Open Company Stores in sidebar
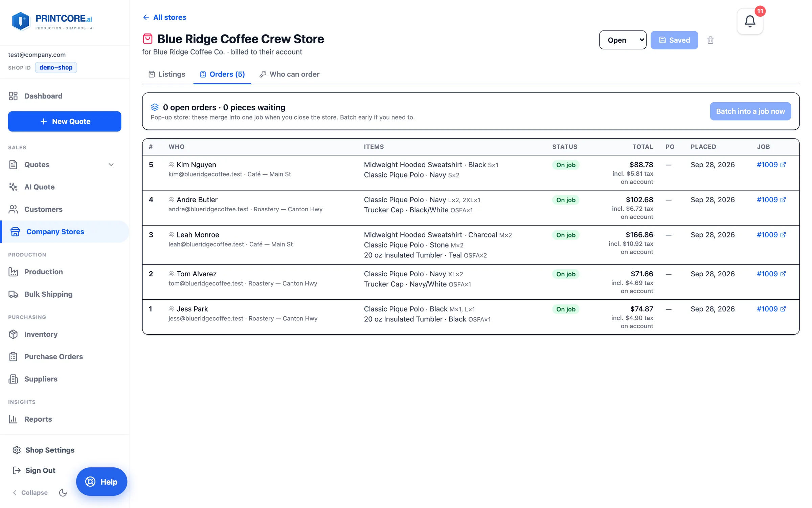 [65, 232]
